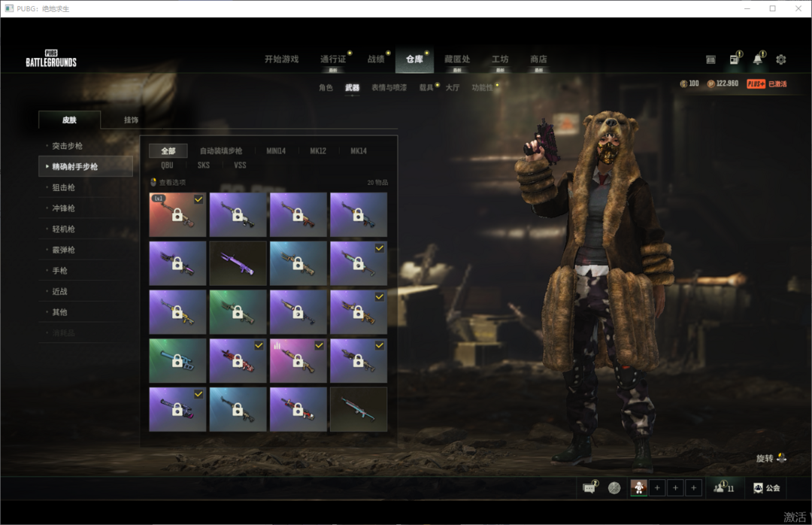Image resolution: width=812 pixels, height=525 pixels.
Task: Switch to the 通行证 top tab
Action: pyautogui.click(x=333, y=59)
